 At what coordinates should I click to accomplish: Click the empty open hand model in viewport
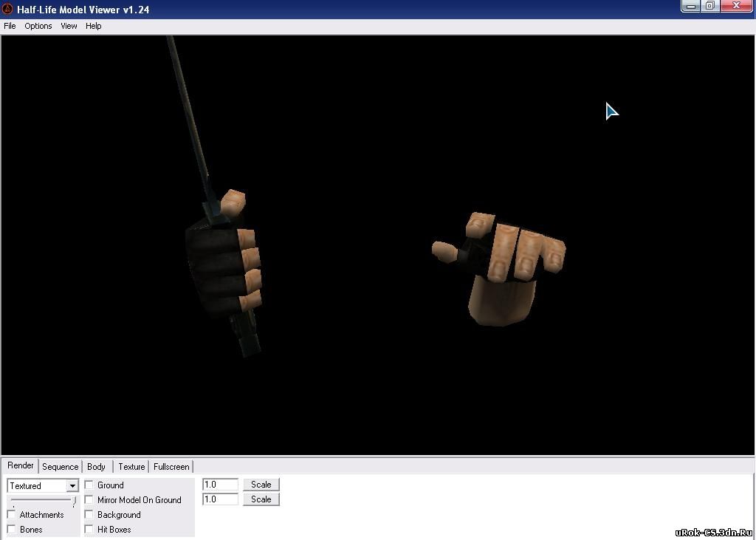[499, 268]
